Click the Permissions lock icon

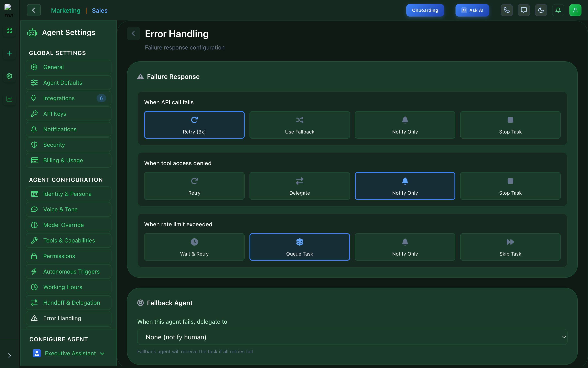point(34,256)
